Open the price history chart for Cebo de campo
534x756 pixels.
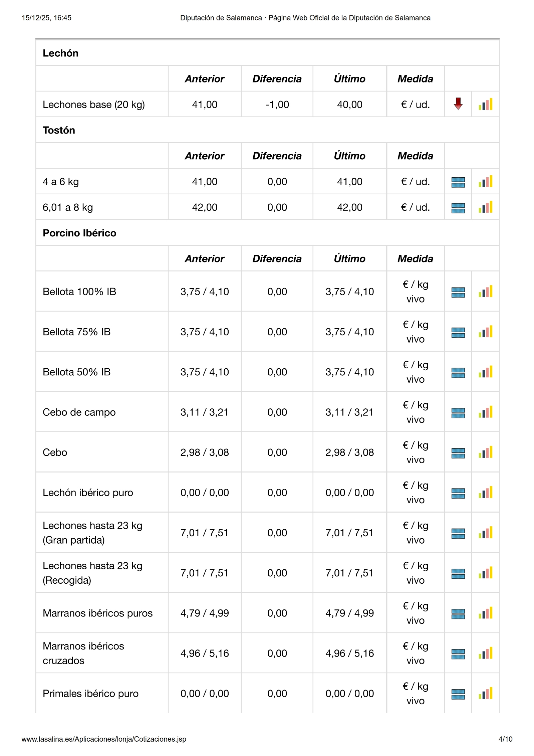(485, 412)
